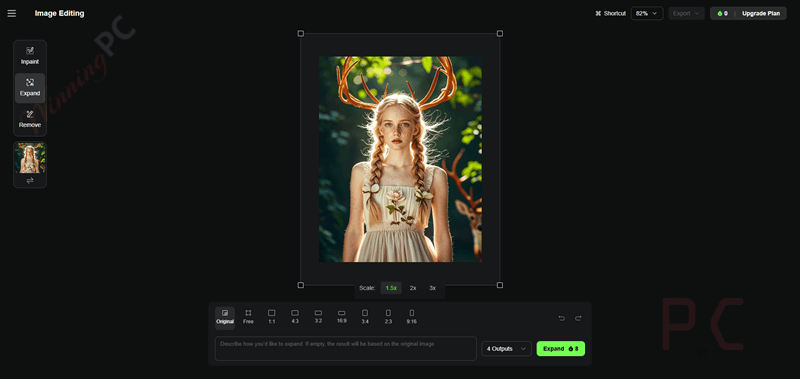
Task: Click the girl photo on canvas
Action: [401, 159]
